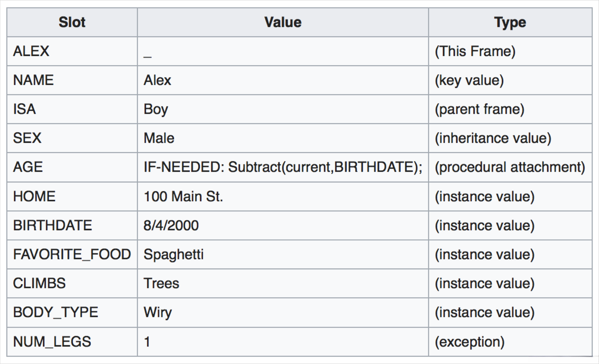Click the Slot column header
The image size is (599, 364).
[72, 22]
